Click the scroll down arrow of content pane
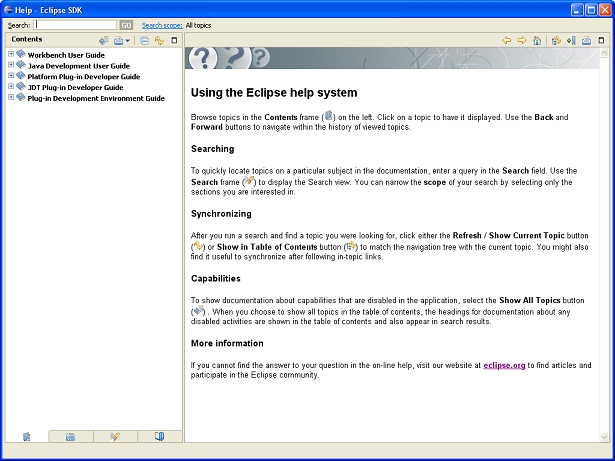 click(x=604, y=437)
